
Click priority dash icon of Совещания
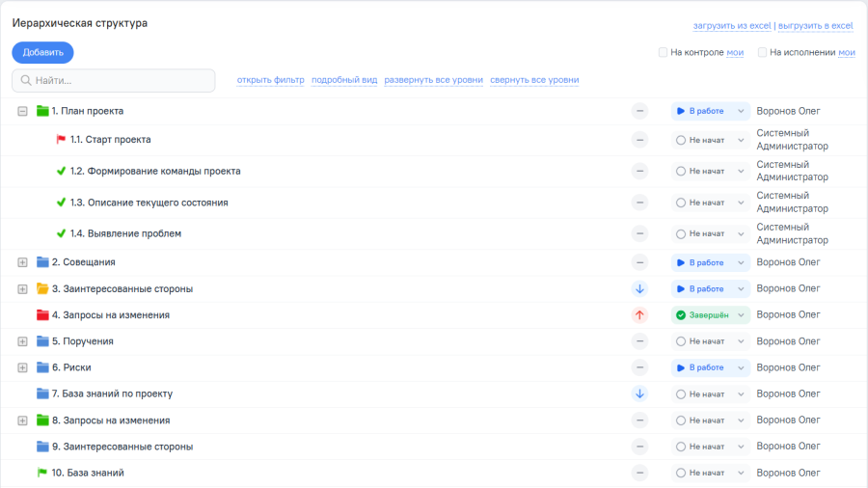click(x=640, y=262)
